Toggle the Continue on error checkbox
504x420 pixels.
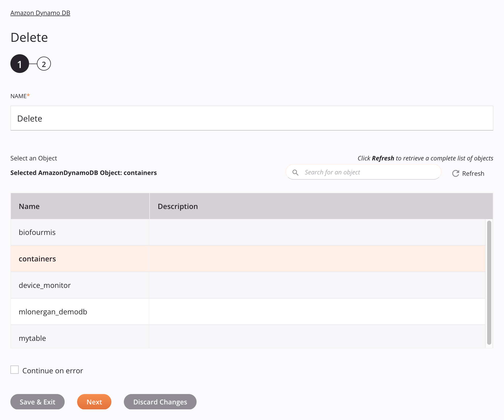click(x=15, y=370)
